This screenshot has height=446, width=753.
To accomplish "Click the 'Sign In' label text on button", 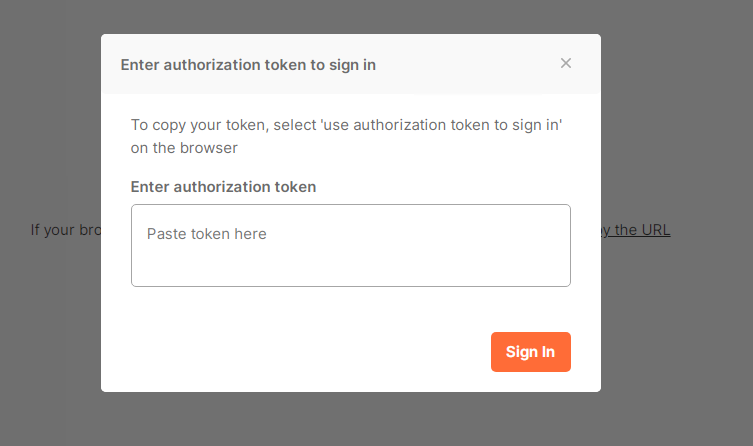I will coord(530,352).
